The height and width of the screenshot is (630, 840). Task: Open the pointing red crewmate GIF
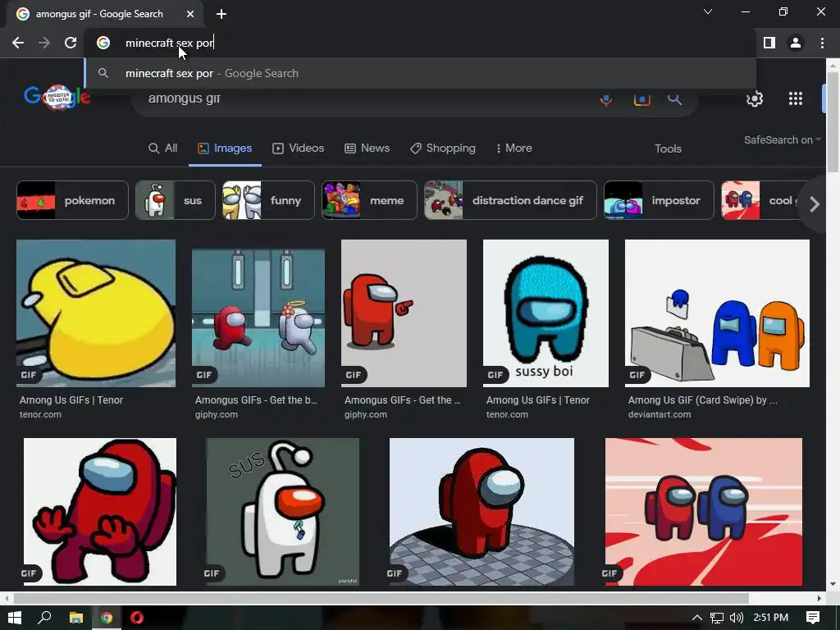click(x=404, y=313)
